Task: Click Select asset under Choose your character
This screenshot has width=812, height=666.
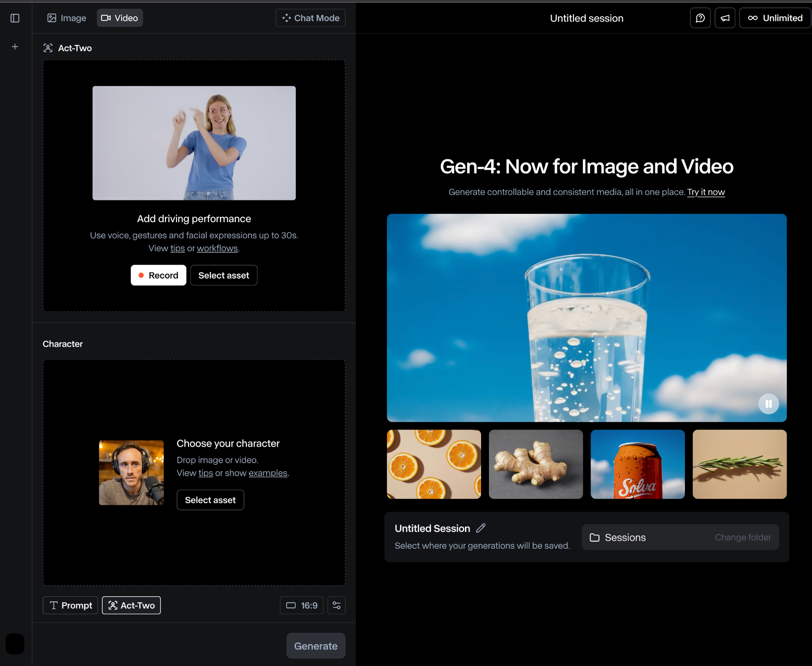Action: (x=210, y=500)
